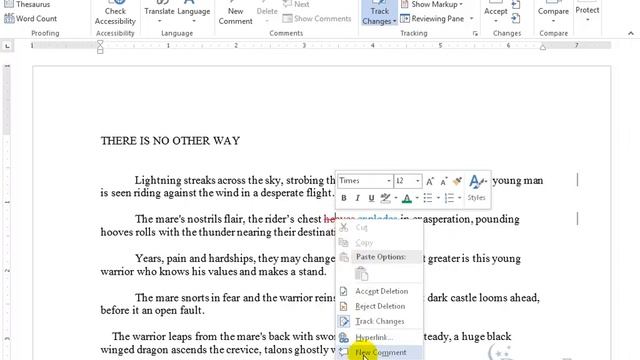Select Reject Deletion in context menu
This screenshot has height=360, width=640.
379,306
